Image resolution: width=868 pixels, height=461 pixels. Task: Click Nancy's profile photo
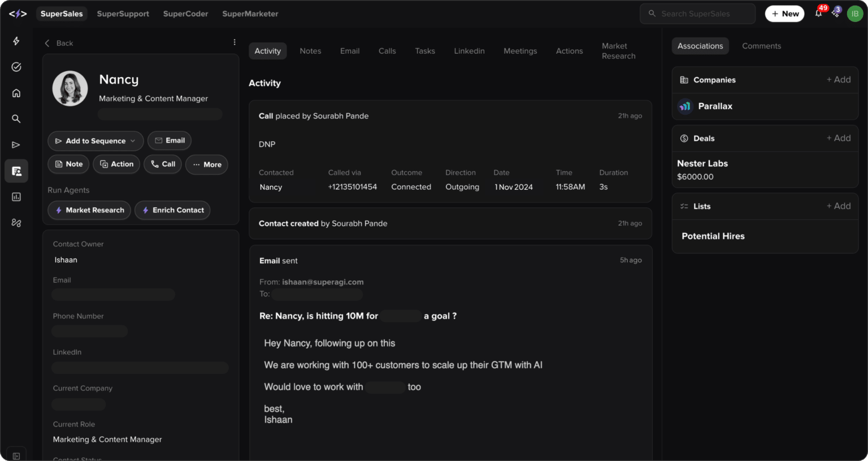[70, 89]
